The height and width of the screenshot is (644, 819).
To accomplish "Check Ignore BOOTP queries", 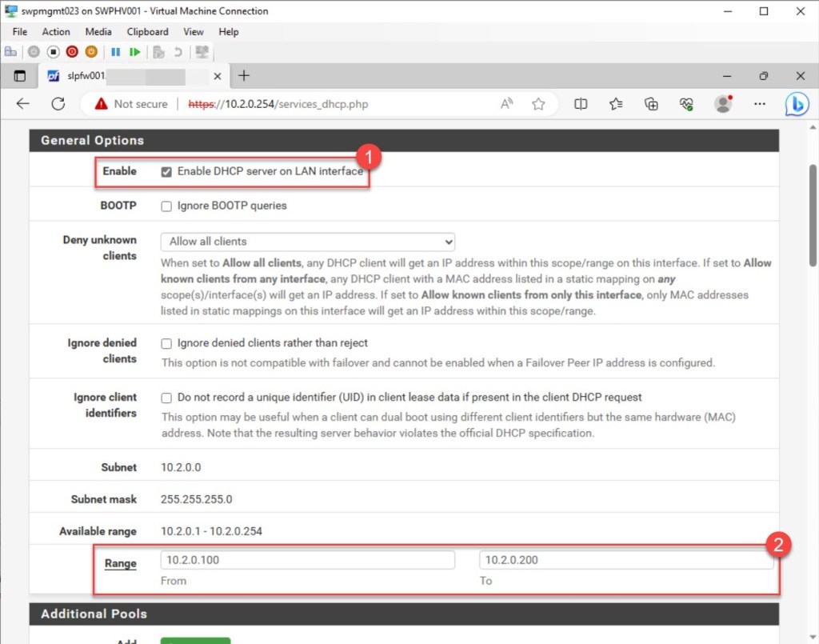I will (x=166, y=206).
